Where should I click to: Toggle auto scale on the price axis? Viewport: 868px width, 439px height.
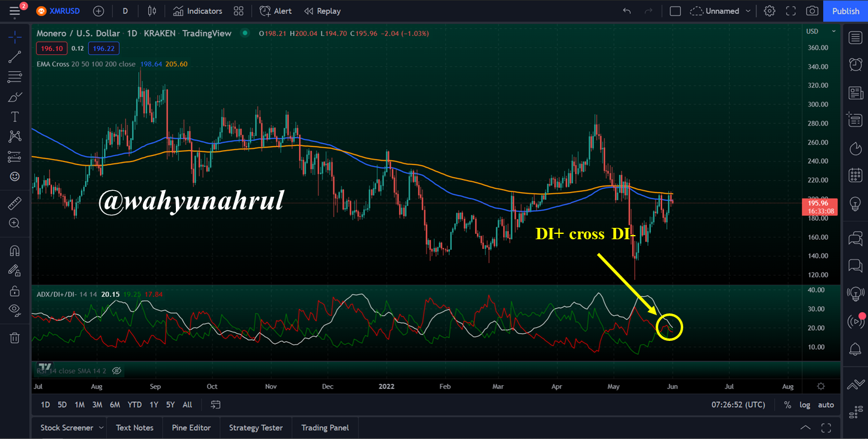pos(826,405)
